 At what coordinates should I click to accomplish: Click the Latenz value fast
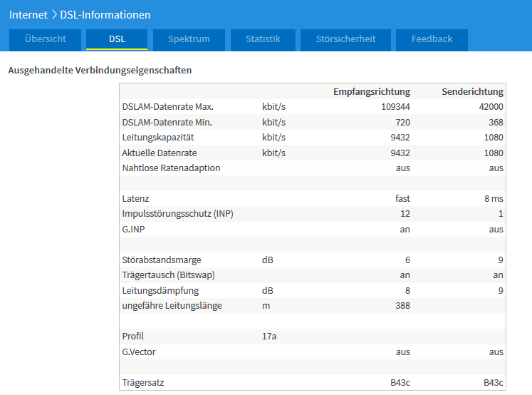click(x=402, y=199)
